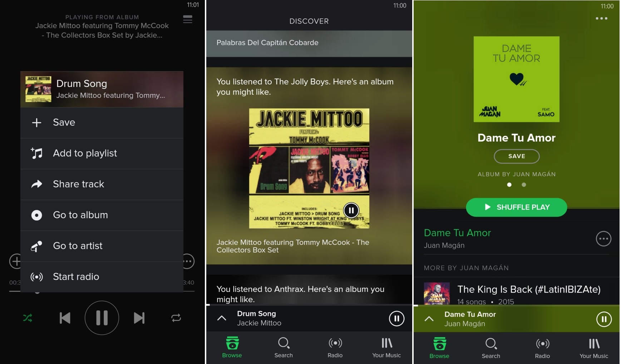Viewport: 621px width, 364px height.
Task: Open the Dame Tu Amor cover art
Action: click(517, 79)
